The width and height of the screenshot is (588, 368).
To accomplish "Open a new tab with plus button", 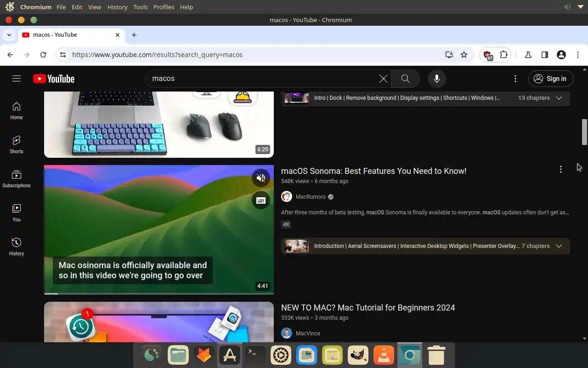I will pyautogui.click(x=134, y=35).
